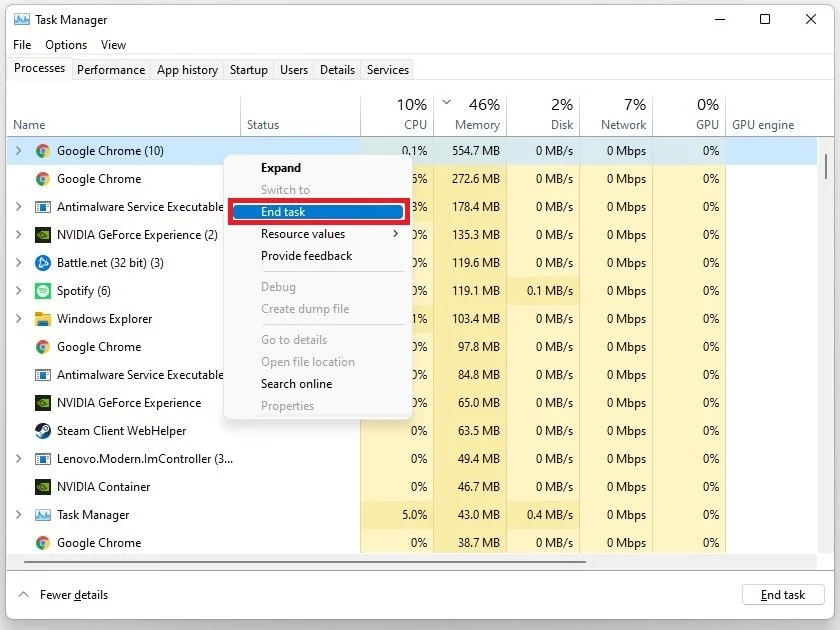Switch to the App history tab
This screenshot has width=840, height=630.
click(x=188, y=70)
